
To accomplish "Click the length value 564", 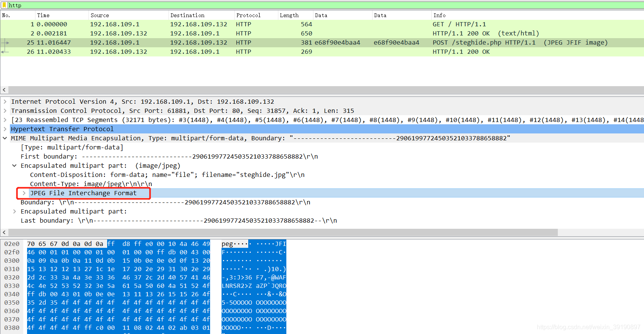I will coord(307,24).
